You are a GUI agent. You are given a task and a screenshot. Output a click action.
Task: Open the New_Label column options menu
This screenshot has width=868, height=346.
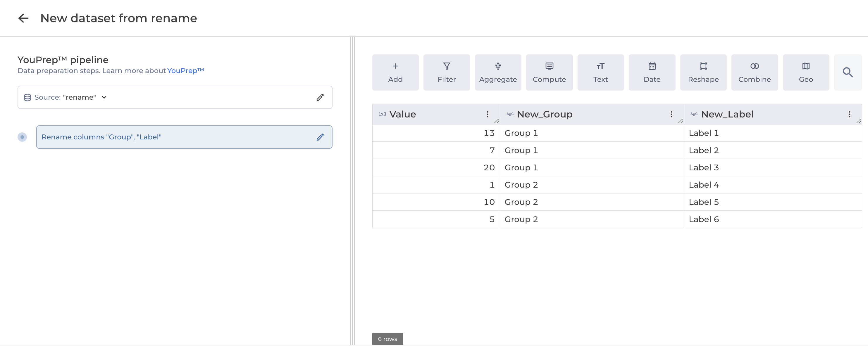coord(849,115)
